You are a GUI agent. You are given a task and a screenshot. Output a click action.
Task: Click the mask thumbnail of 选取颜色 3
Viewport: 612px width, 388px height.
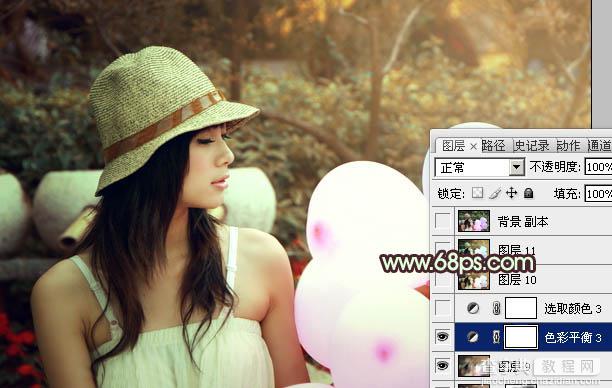[521, 308]
